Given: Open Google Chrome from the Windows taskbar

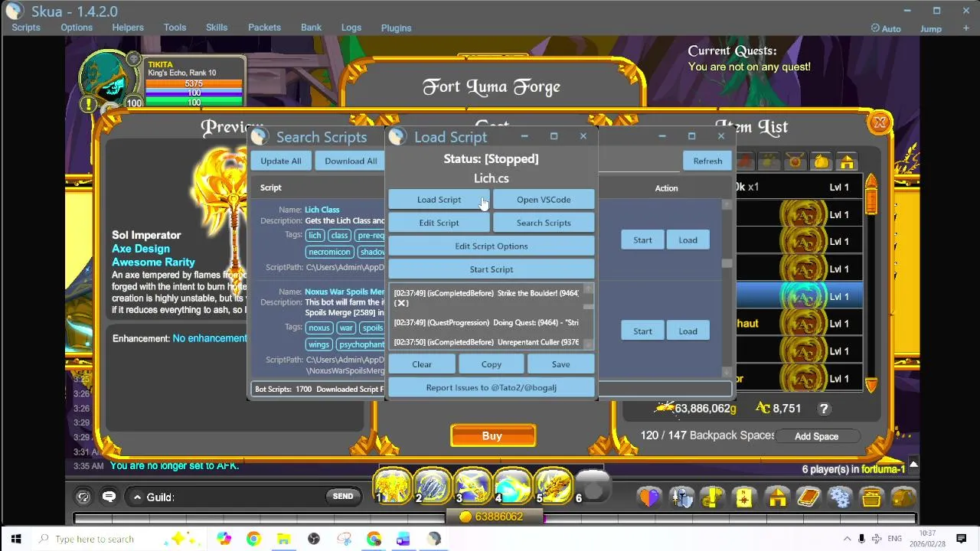Looking at the screenshot, I should point(253,539).
